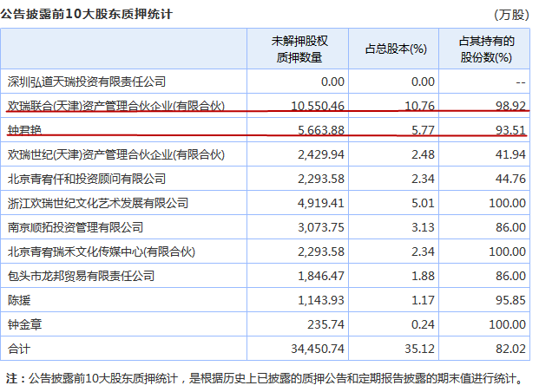Click total holdings percentage 82.02
Viewport: 539px width, 392px height.
tap(510, 349)
